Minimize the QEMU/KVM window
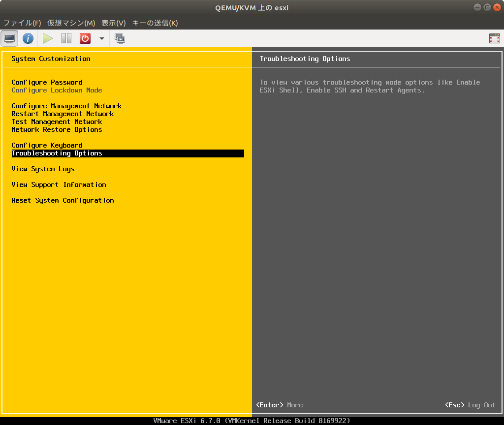The width and height of the screenshot is (504, 425). [477, 7]
